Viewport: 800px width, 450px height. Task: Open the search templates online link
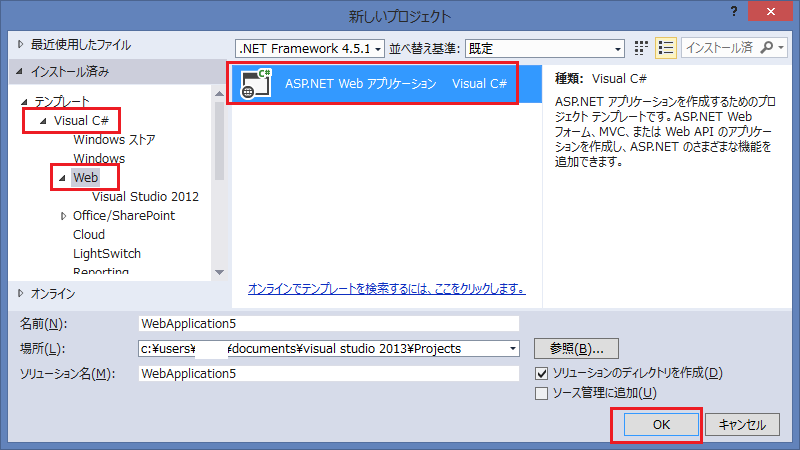(387, 289)
